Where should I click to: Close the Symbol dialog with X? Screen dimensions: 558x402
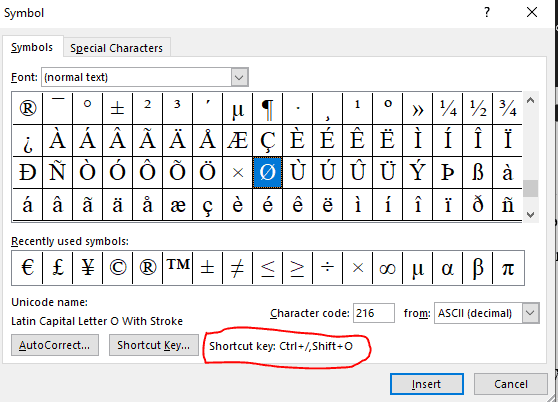(532, 12)
